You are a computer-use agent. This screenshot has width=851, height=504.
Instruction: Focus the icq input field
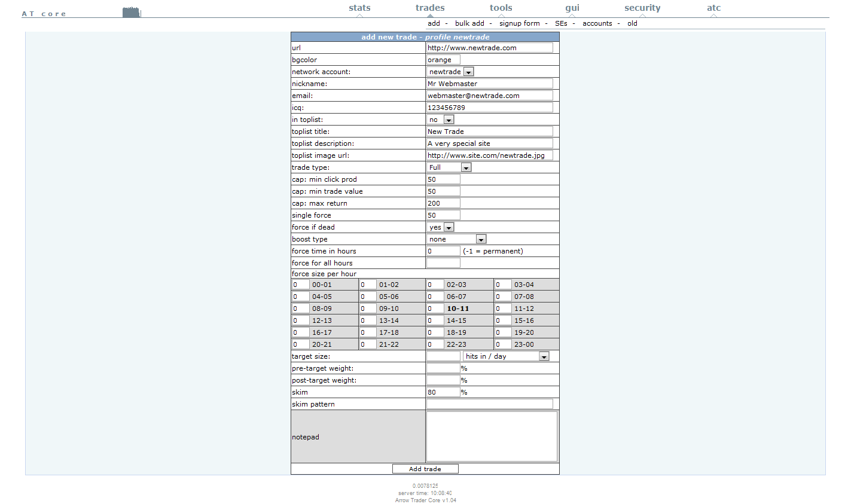(489, 108)
